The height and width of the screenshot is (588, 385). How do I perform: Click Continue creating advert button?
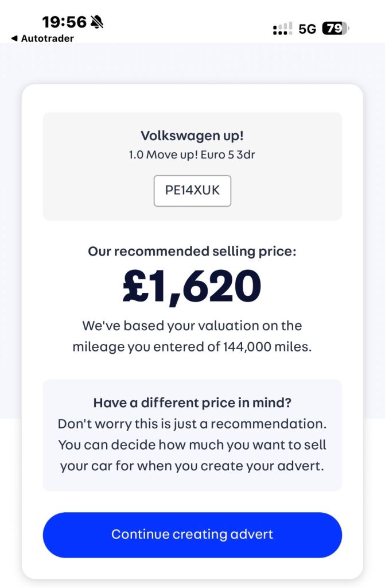pos(192,535)
